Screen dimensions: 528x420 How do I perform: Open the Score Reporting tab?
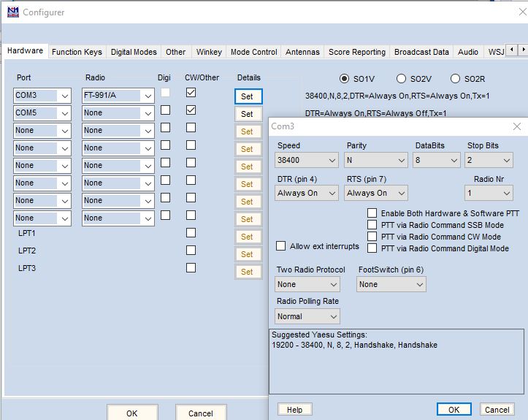356,52
